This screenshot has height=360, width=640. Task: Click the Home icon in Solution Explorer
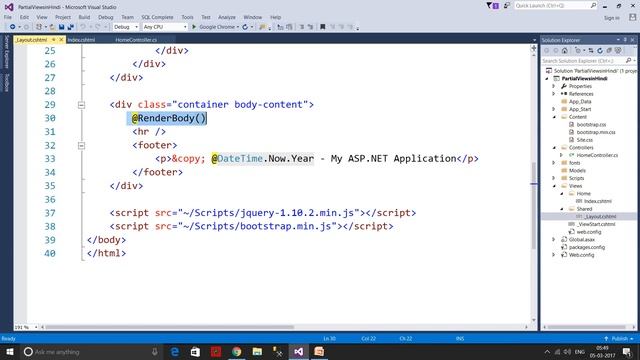tap(564, 51)
